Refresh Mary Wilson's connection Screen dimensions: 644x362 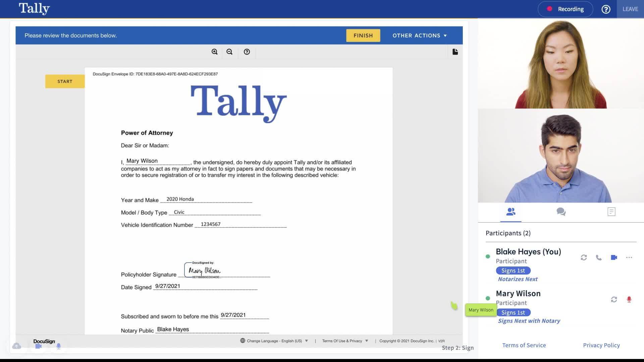click(x=614, y=299)
